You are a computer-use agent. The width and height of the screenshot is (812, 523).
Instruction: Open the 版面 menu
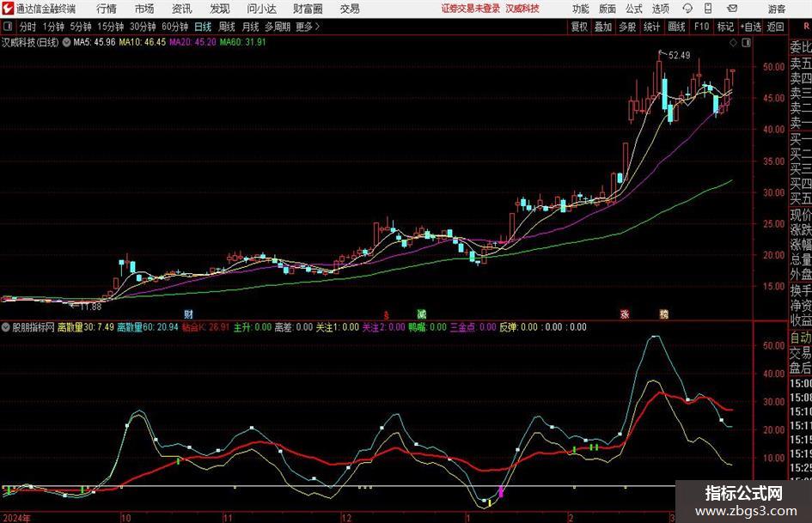coord(607,9)
